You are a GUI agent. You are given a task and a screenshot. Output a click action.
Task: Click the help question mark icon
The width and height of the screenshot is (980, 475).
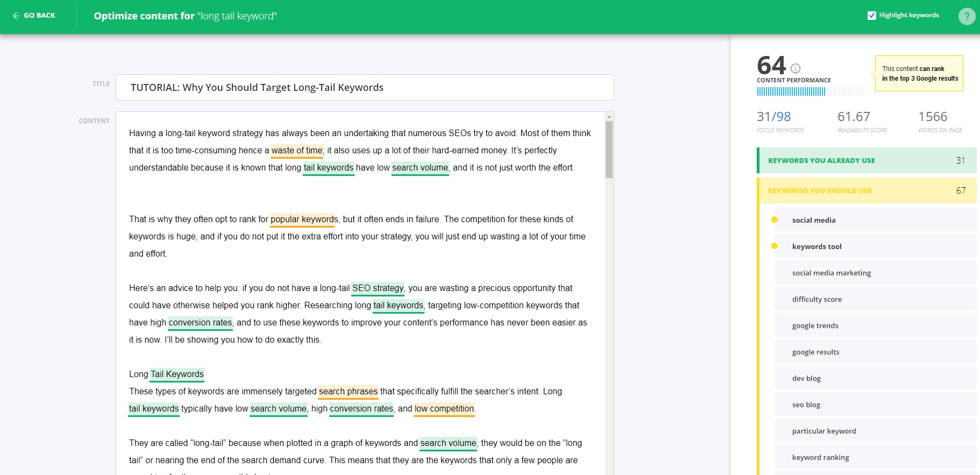tap(967, 16)
